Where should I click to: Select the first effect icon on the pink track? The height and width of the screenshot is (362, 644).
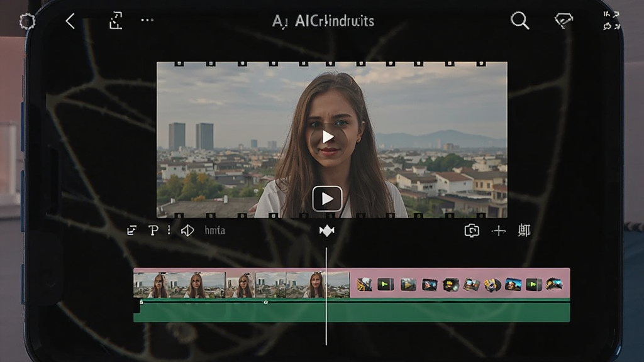(x=364, y=285)
